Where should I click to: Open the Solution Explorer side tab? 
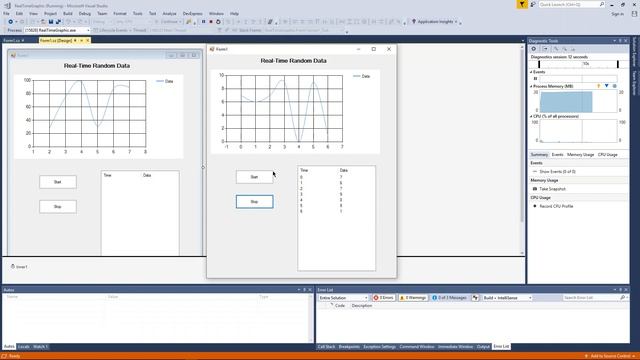[634, 51]
